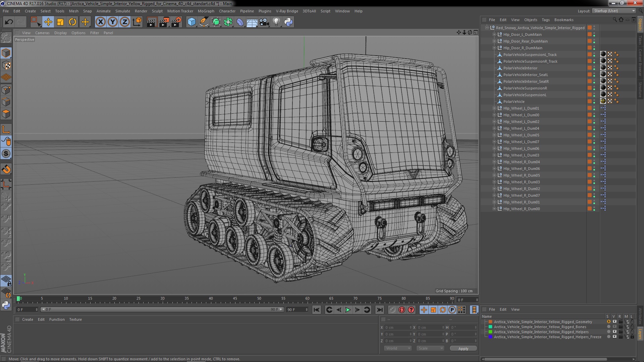Open Object Manager Tags menu
This screenshot has width=644, height=362.
tap(545, 20)
